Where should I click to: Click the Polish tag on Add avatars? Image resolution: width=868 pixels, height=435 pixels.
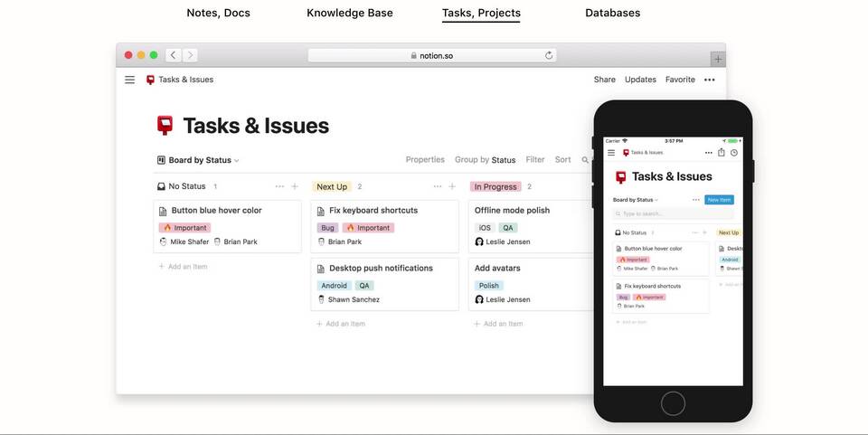489,286
